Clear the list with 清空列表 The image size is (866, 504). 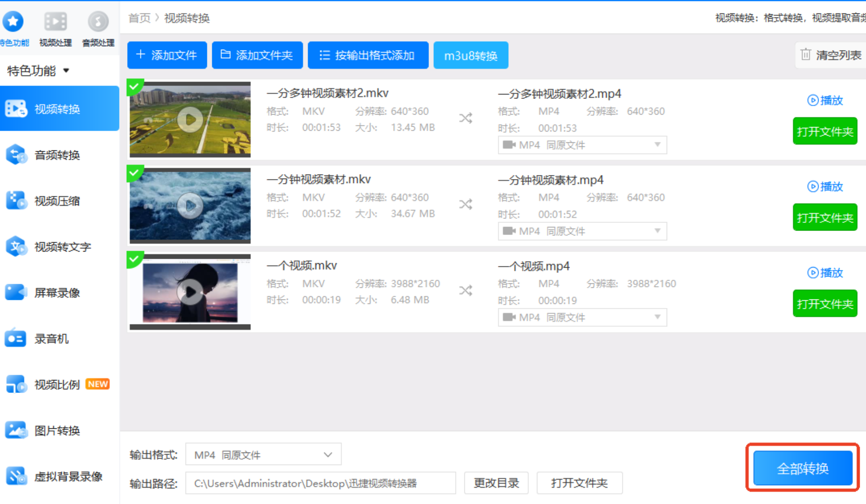[831, 55]
